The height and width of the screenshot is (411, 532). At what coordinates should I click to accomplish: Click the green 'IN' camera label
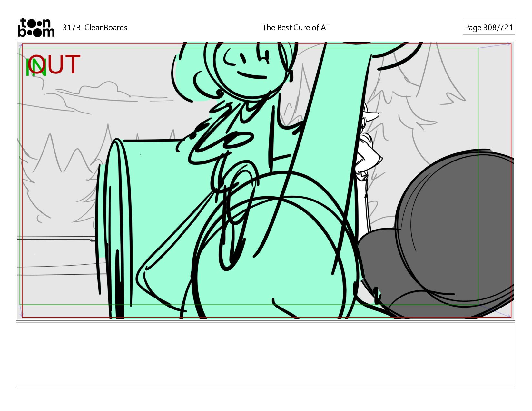[x=36, y=68]
